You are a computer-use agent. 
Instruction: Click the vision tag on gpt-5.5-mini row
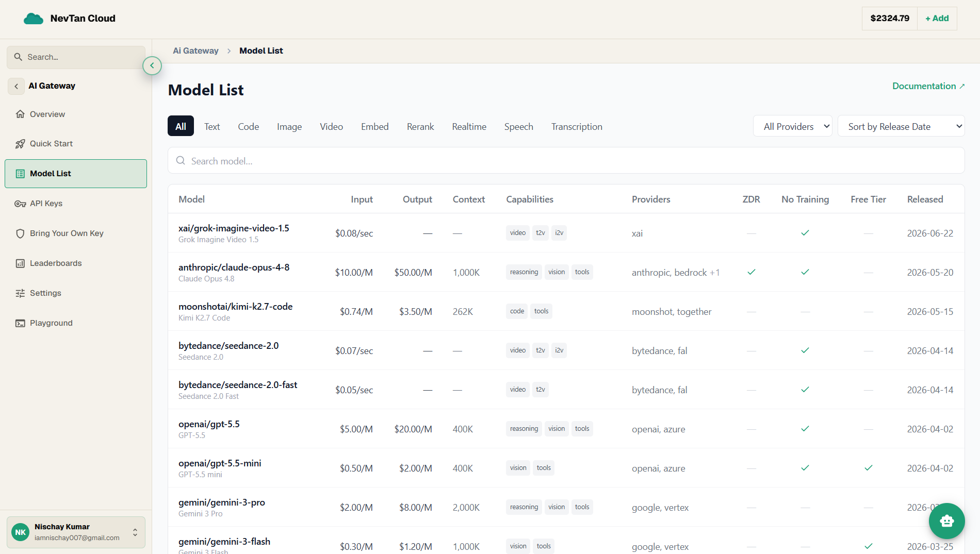518,468
